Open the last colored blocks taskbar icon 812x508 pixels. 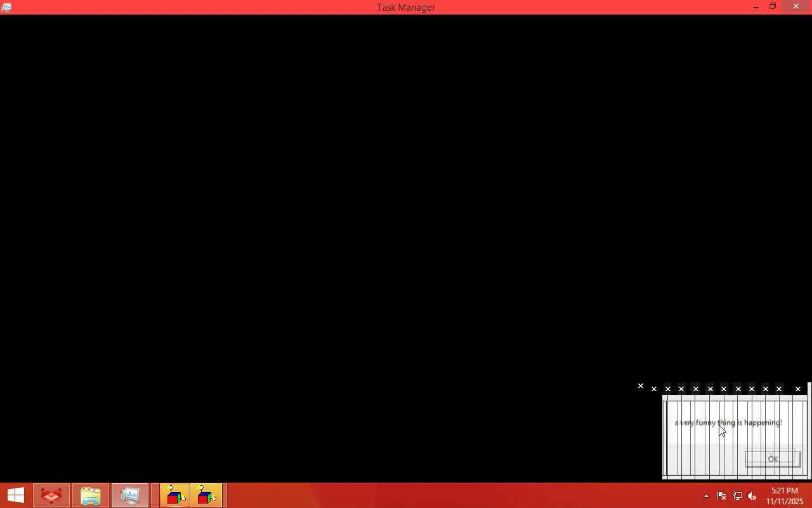tap(206, 495)
